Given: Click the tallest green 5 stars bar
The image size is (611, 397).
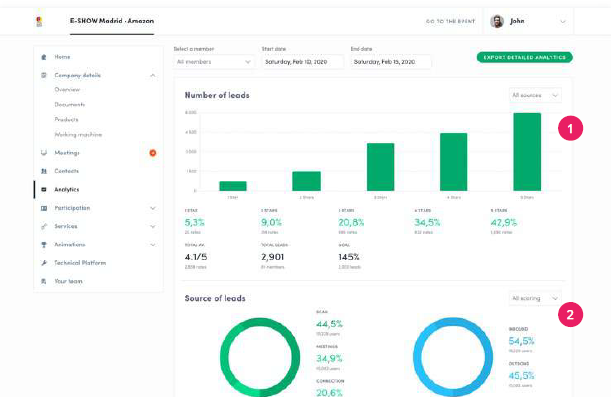Looking at the screenshot, I should pos(527,152).
